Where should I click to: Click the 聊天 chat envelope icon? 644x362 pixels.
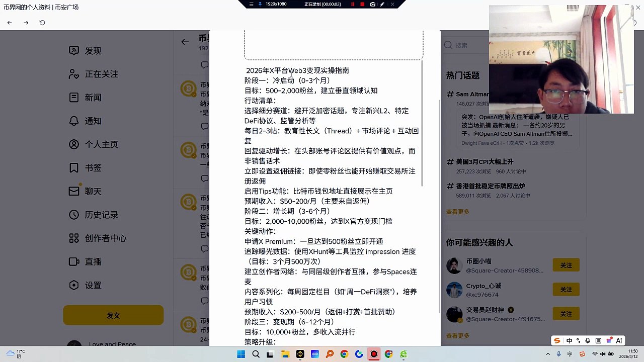click(x=74, y=191)
